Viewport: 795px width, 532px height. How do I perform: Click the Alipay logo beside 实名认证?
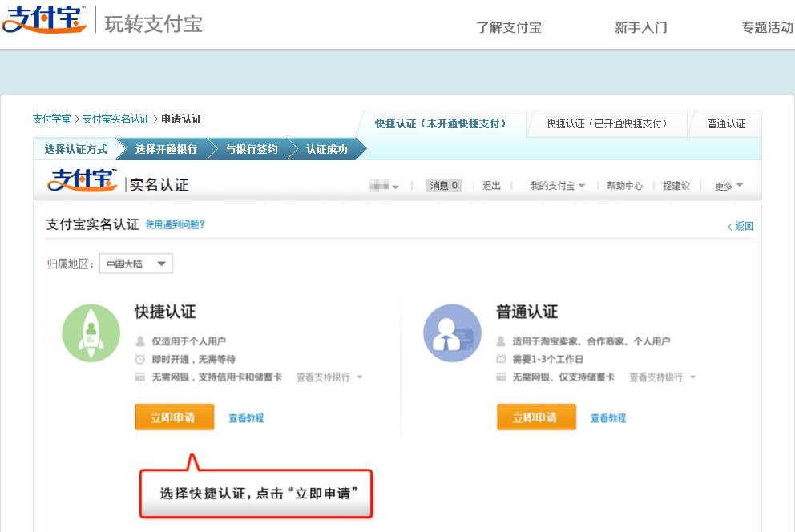tap(82, 179)
